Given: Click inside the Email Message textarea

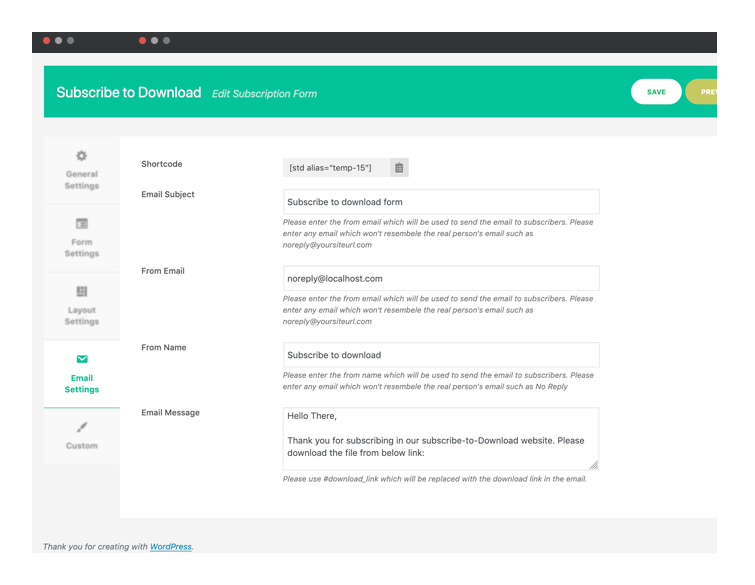Looking at the screenshot, I should (x=441, y=438).
